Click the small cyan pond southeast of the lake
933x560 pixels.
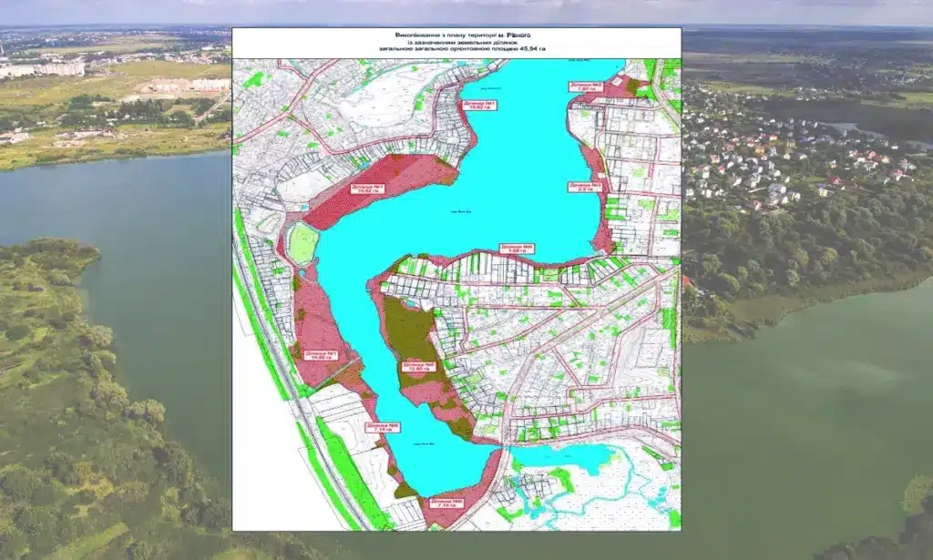coord(558,457)
